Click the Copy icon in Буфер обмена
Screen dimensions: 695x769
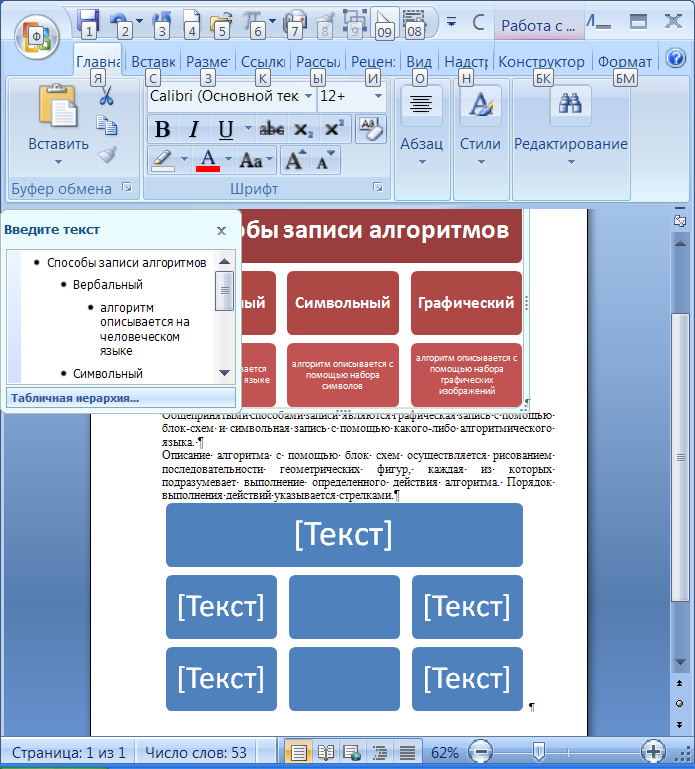coord(106,125)
